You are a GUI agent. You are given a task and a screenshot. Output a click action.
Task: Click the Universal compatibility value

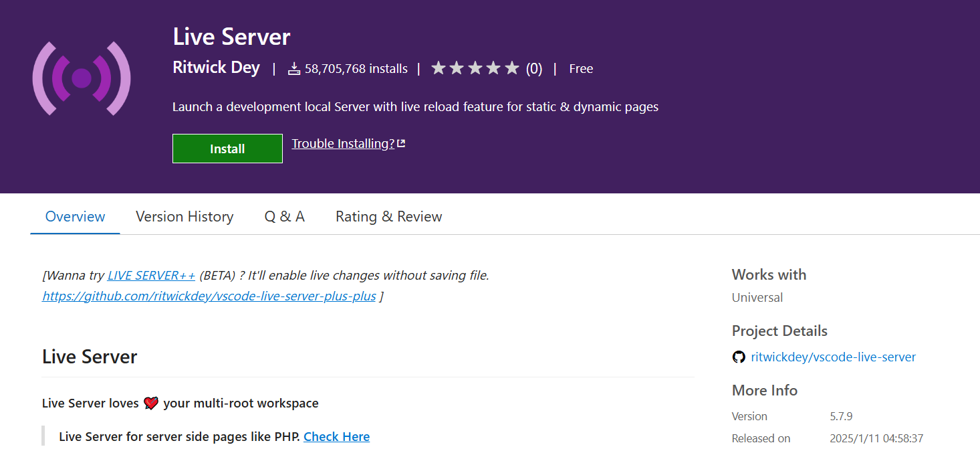pos(757,298)
